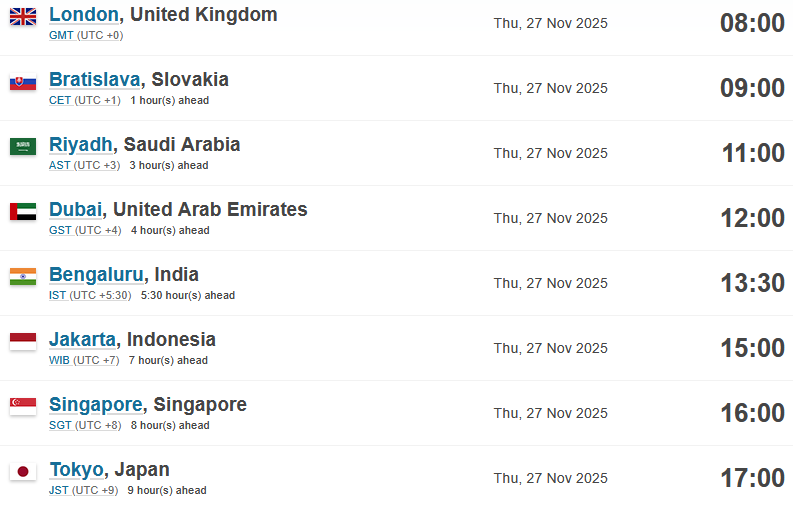Click the GMT (UTC +0) timezone link
Viewport: 793px width, 509px height.
tap(86, 35)
